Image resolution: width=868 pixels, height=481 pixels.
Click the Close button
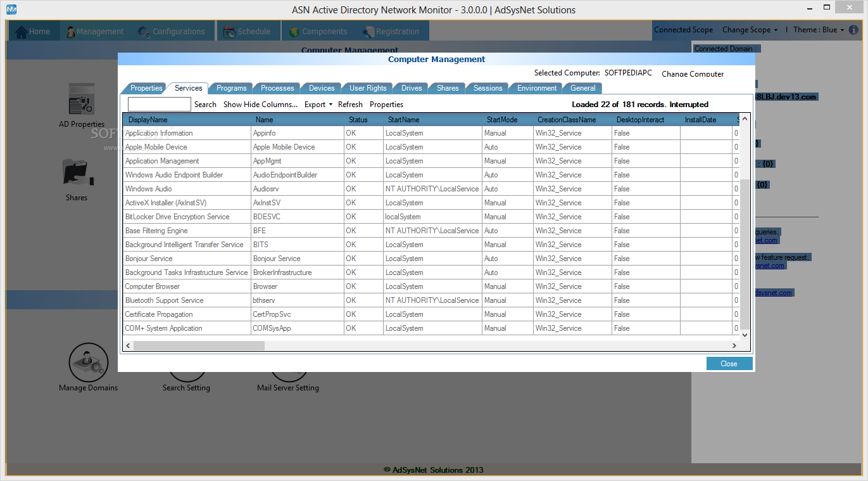point(729,364)
